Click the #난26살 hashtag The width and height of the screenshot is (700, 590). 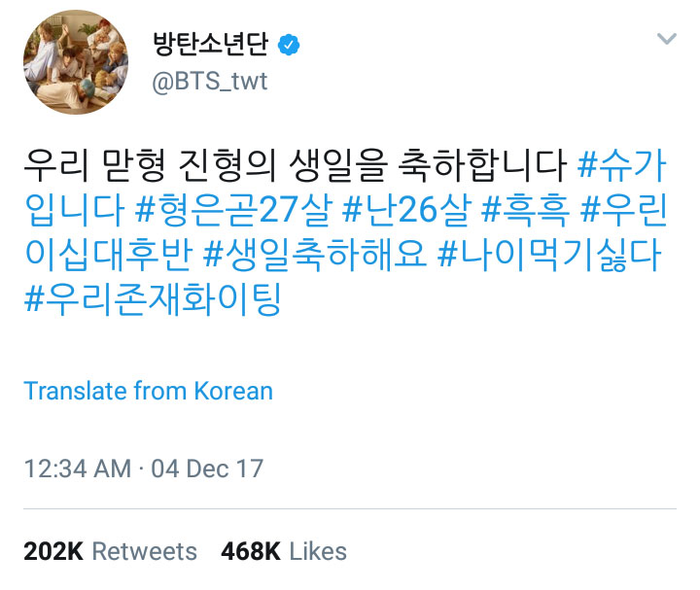[x=406, y=209]
